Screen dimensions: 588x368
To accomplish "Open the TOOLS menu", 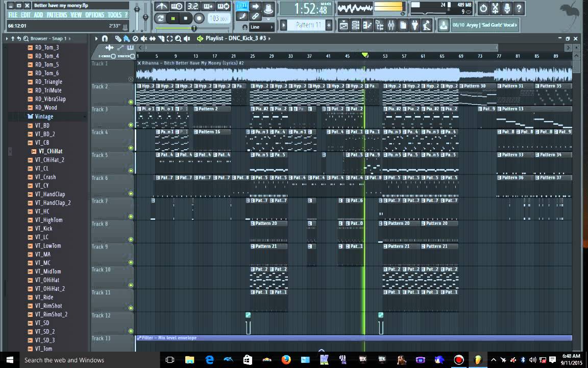I will pyautogui.click(x=114, y=15).
